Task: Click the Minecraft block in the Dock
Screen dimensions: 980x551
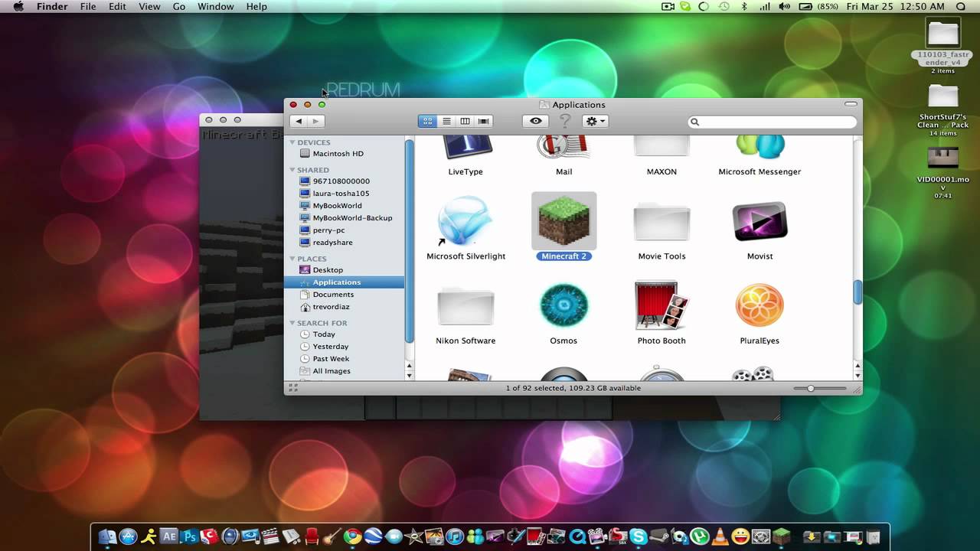Action: tap(781, 536)
